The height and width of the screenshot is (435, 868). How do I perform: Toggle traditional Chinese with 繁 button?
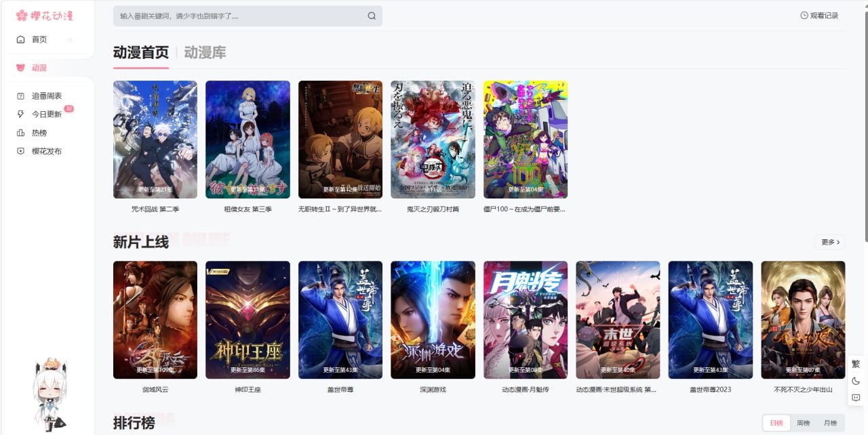(x=856, y=364)
